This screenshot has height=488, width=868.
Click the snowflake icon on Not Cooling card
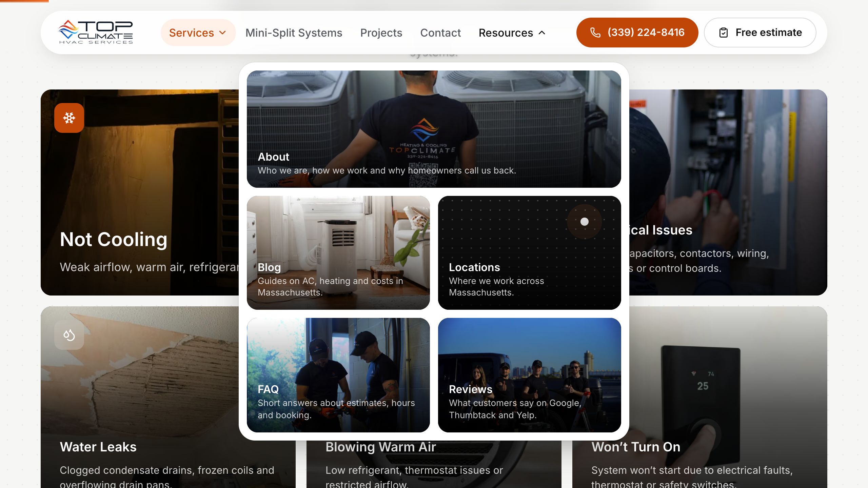[69, 118]
